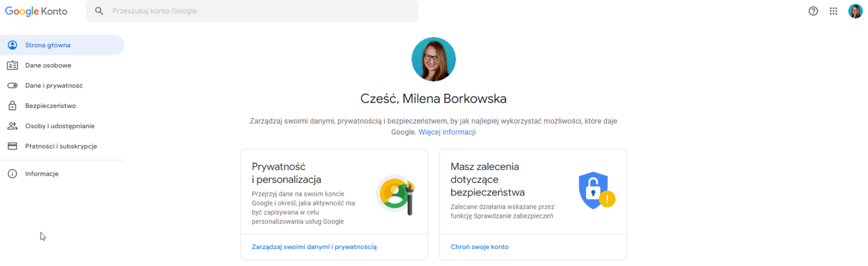Focus the Przeszukaj konto Google search field
Image resolution: width=868 pixels, height=266 pixels.
pos(252,11)
